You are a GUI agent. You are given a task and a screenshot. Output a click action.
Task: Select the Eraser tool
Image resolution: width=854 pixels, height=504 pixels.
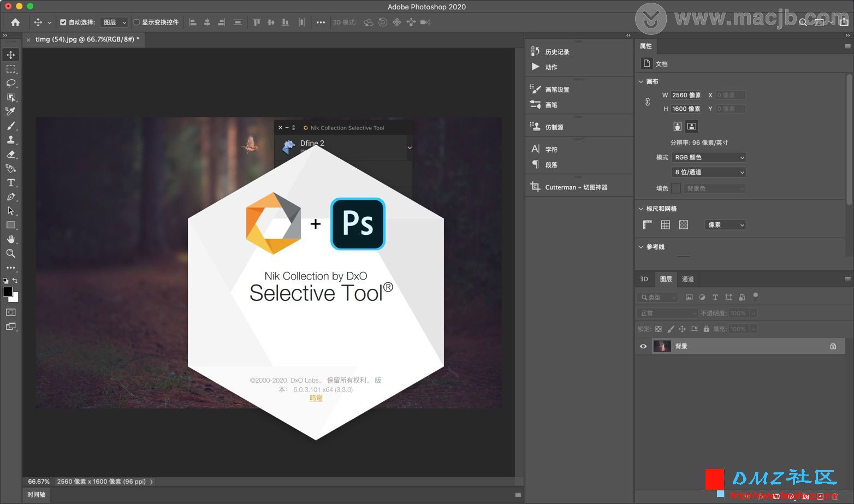click(x=11, y=154)
